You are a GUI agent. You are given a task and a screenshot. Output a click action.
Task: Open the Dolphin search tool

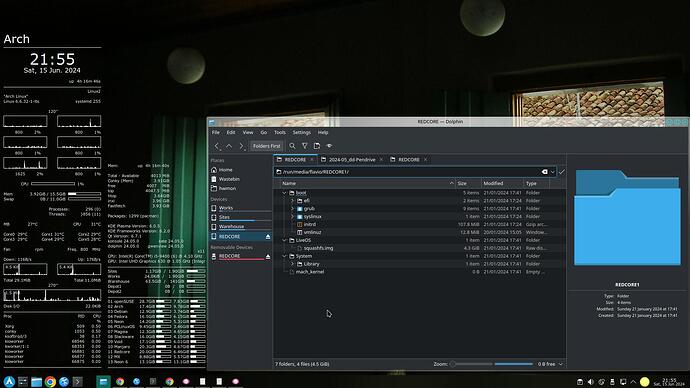tap(292, 146)
